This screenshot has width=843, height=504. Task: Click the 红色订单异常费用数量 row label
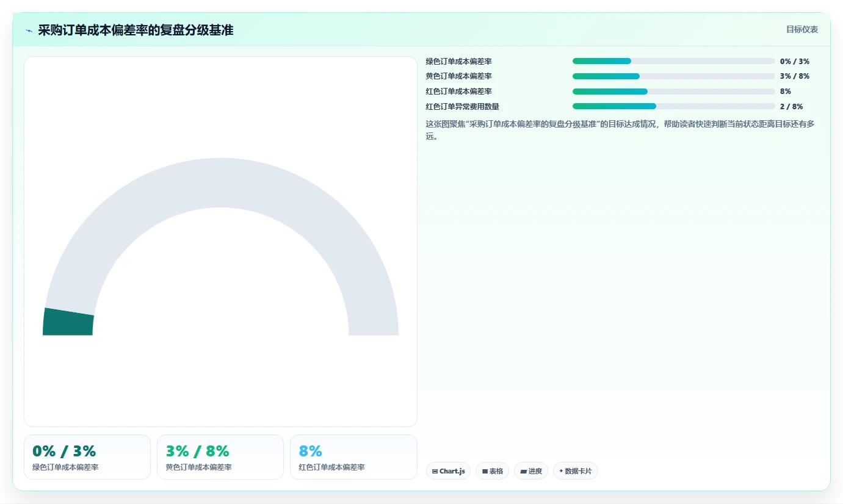click(463, 106)
